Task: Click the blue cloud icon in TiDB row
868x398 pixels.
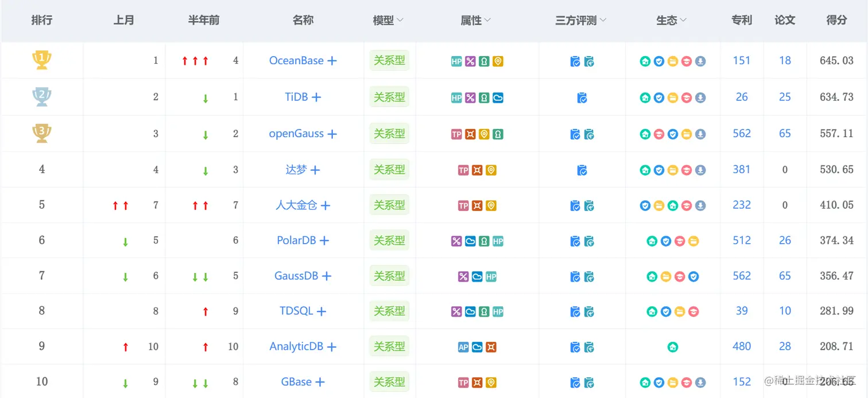Action: pyautogui.click(x=498, y=98)
